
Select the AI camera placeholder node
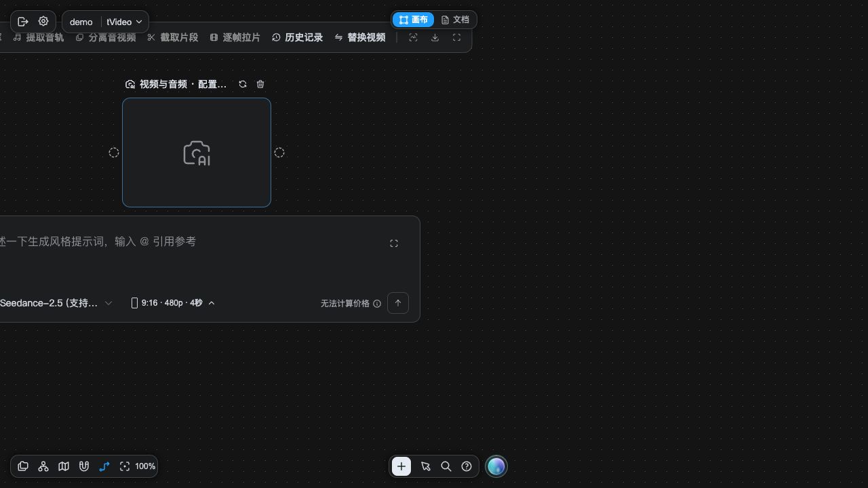[x=197, y=152]
